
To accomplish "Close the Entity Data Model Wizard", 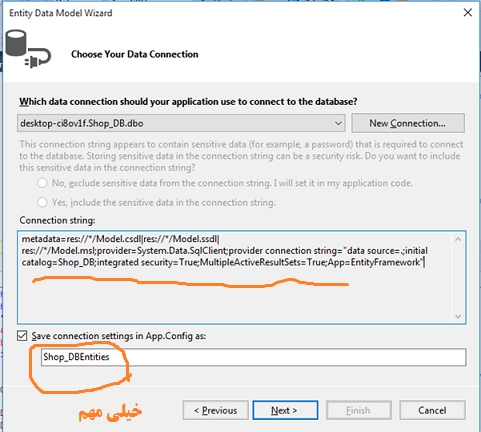I will (468, 13).
